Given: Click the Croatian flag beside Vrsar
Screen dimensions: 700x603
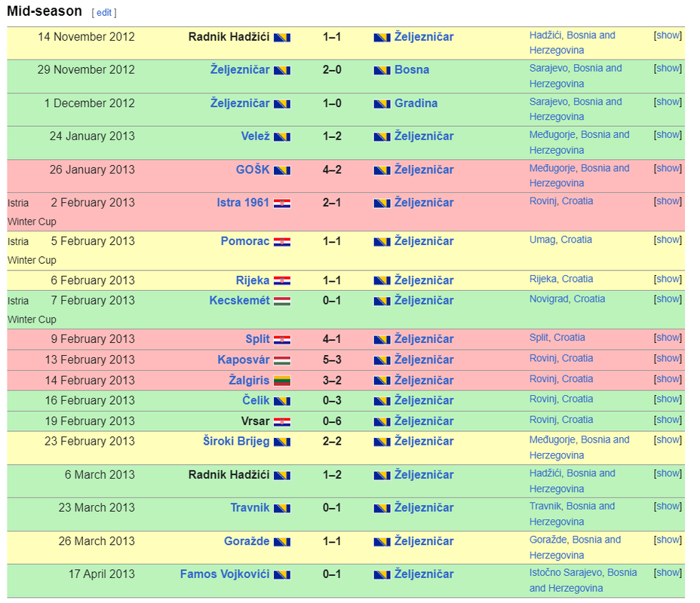Looking at the screenshot, I should (x=281, y=422).
